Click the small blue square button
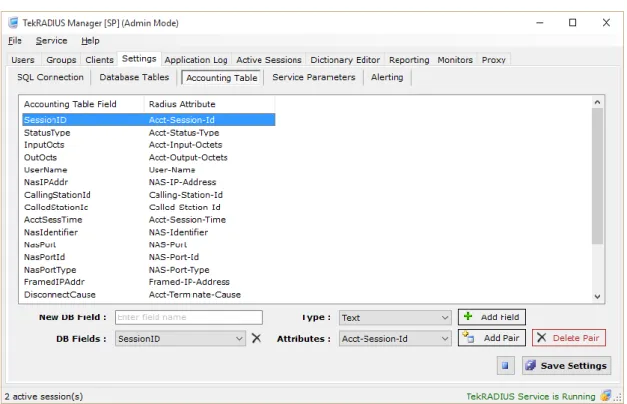Viewport: 627px width, 404px height. click(505, 365)
